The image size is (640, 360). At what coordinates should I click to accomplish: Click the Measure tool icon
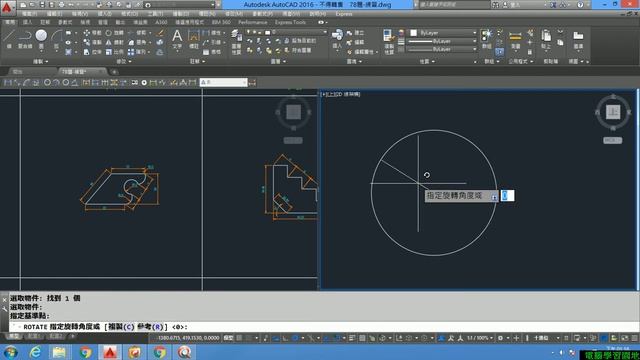click(x=516, y=40)
